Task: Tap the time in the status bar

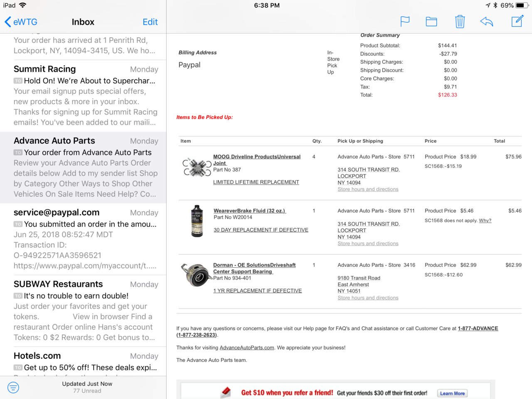Action: tap(267, 5)
